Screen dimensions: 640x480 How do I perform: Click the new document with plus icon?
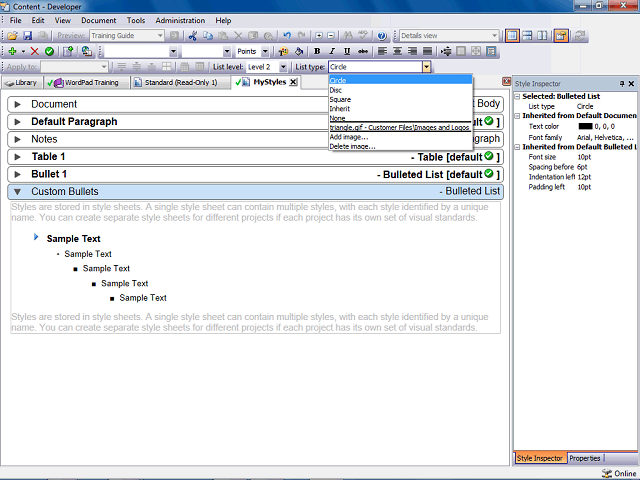(68, 51)
